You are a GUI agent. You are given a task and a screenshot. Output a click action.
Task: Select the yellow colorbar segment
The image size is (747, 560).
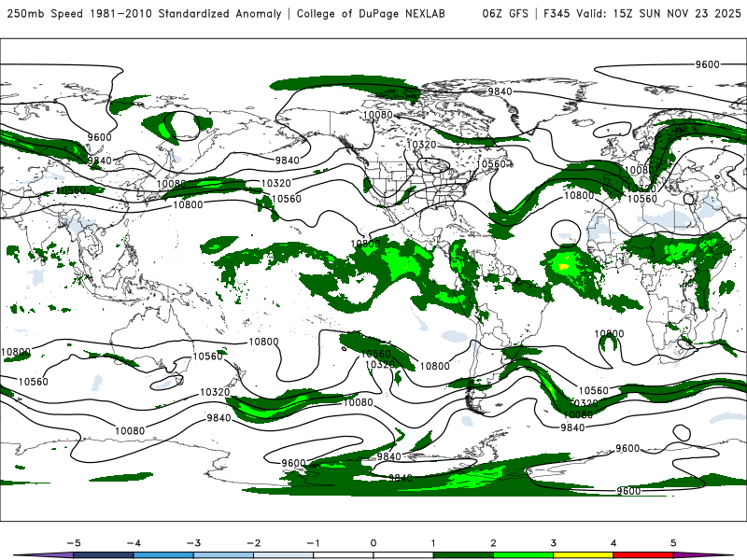(584, 555)
